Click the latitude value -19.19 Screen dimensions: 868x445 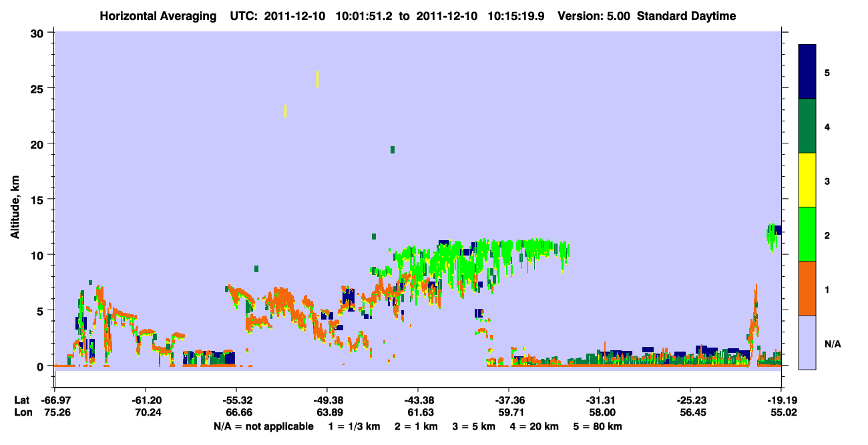click(x=781, y=400)
